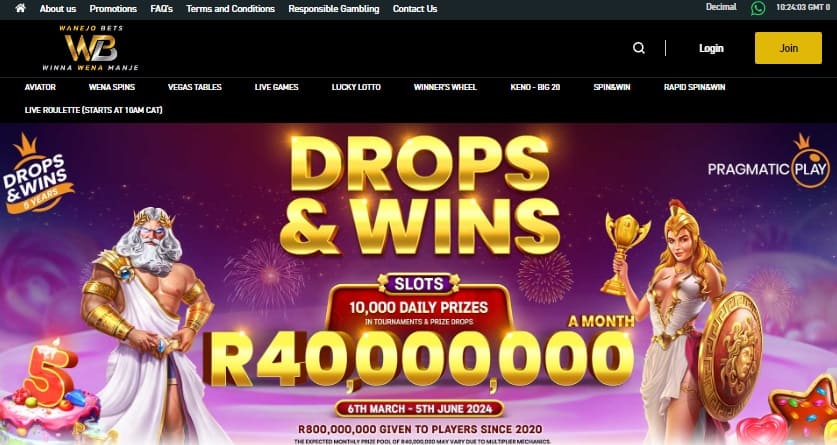Click the home icon in top bar
This screenshot has height=445, width=837.
click(x=20, y=9)
